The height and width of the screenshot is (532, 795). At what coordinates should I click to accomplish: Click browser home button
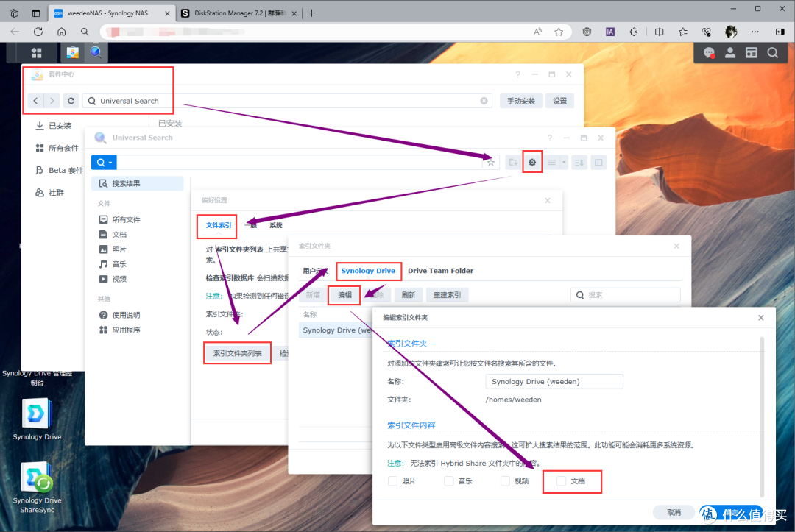click(61, 32)
